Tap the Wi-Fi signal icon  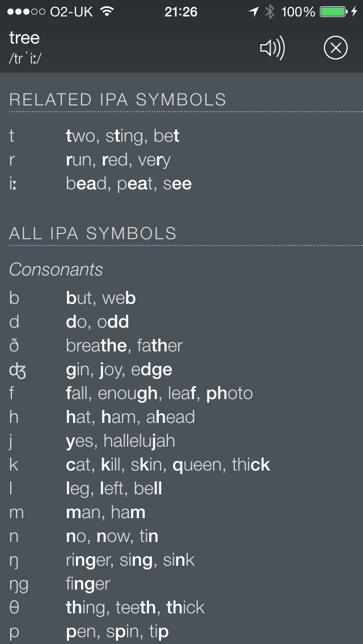tap(107, 12)
